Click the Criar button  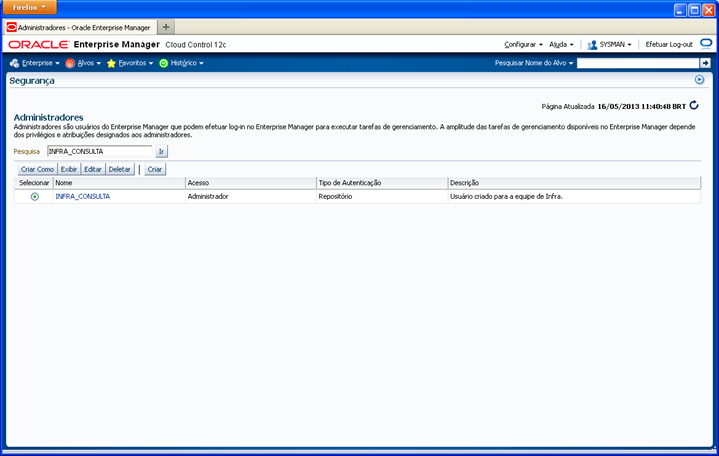click(x=155, y=169)
